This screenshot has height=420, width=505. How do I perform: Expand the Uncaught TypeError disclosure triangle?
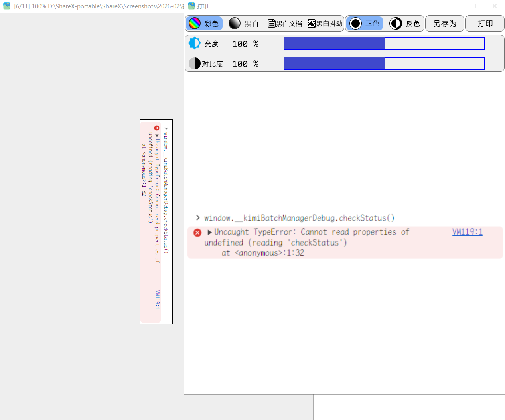pos(209,232)
